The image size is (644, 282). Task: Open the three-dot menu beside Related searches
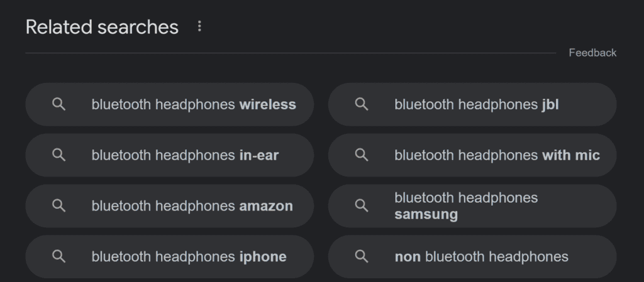click(x=199, y=26)
